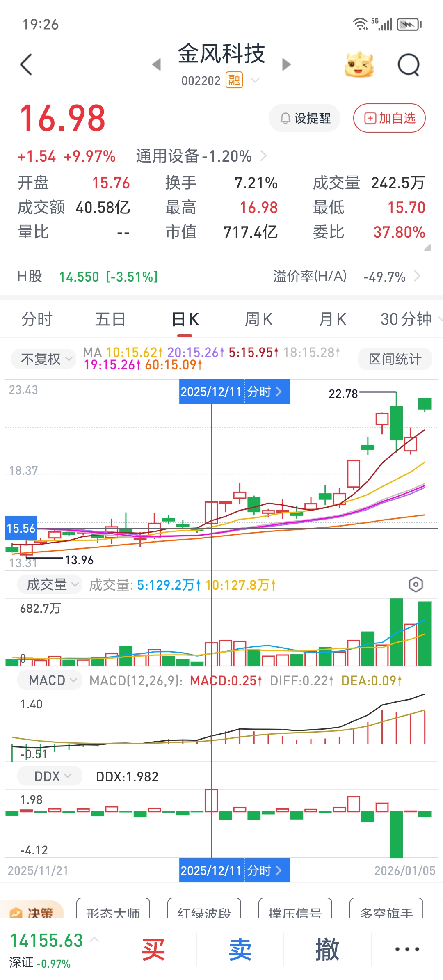Screen dimensions: 443x980
Task: Open H股 premium rate chevron
Action: pyautogui.click(x=417, y=276)
